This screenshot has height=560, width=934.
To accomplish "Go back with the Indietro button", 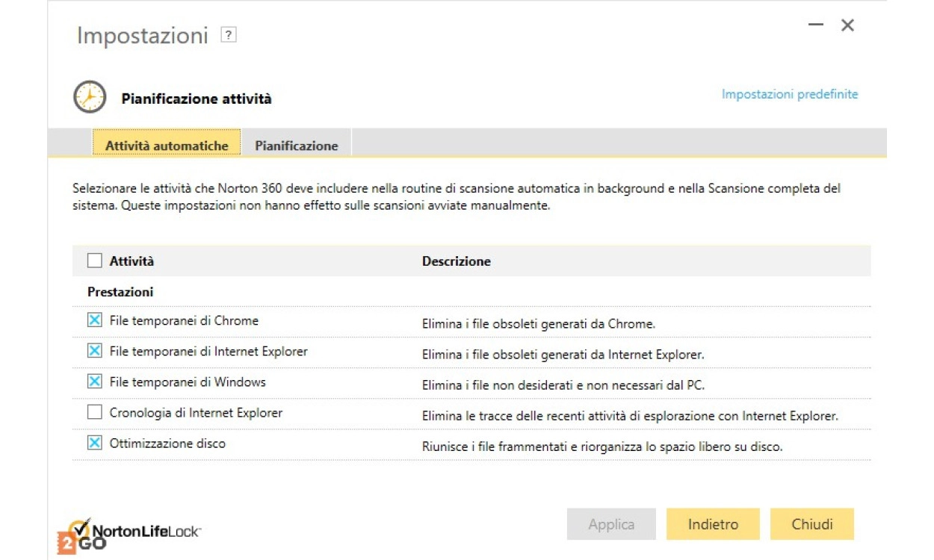I will tap(713, 524).
